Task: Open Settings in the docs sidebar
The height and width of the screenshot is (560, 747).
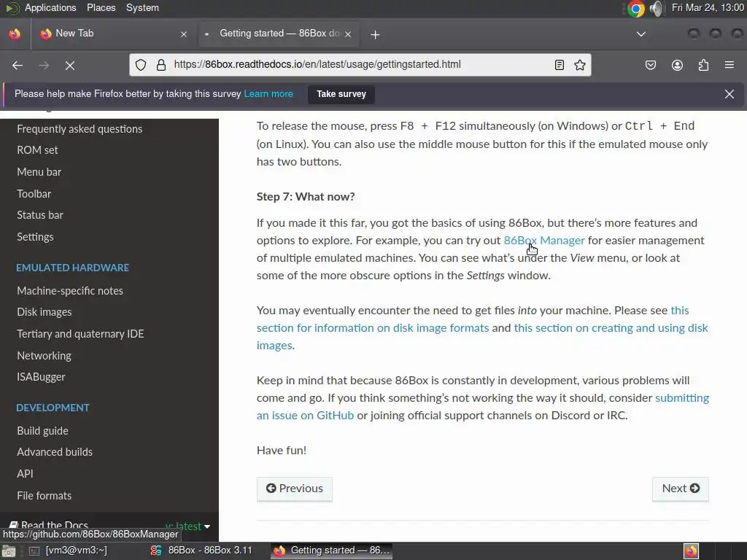Action: point(35,237)
